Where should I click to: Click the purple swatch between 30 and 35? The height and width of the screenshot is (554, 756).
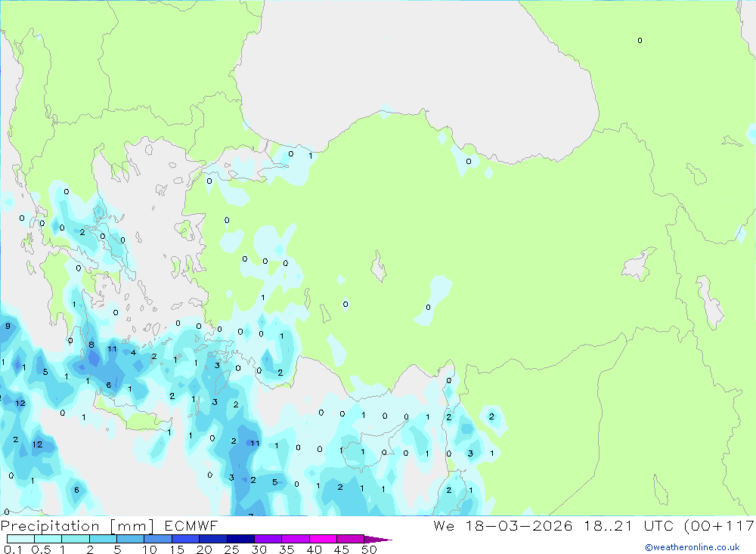click(x=268, y=539)
